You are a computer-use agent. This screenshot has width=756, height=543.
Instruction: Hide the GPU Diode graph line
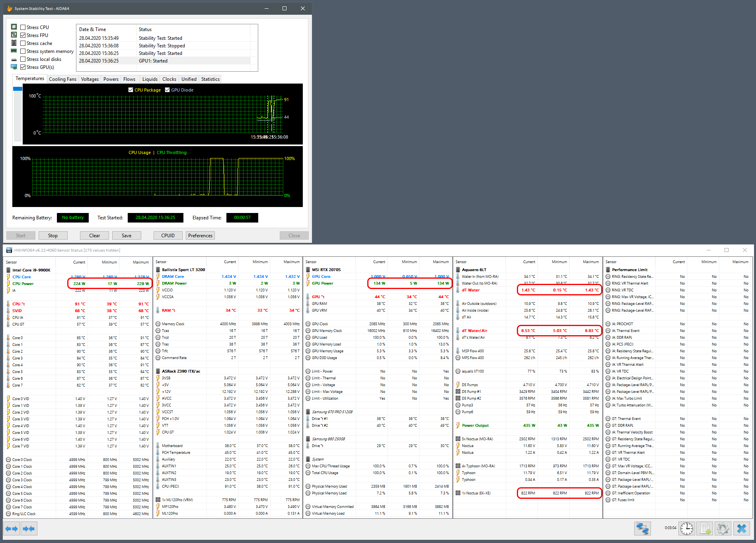[x=167, y=90]
